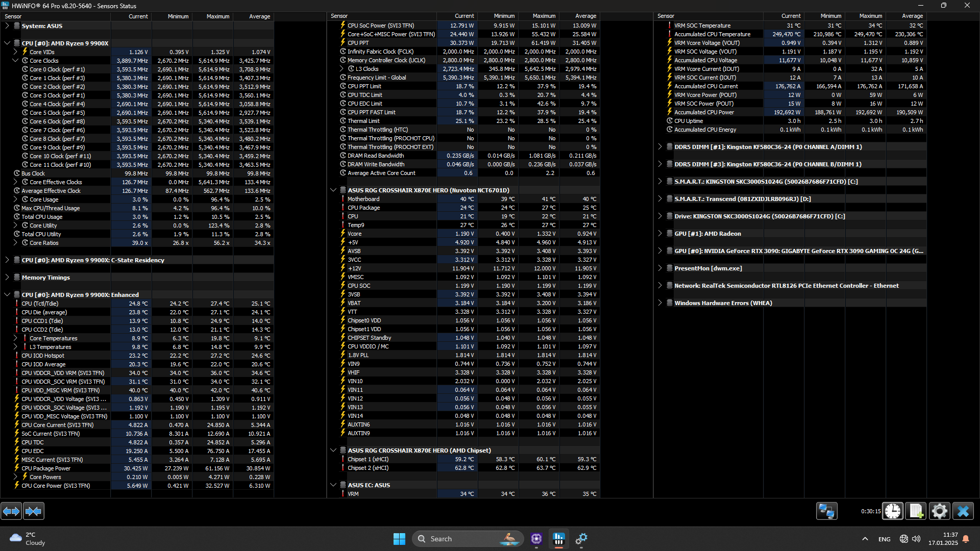Screen dimensions: 980x551
Task: Open the HWiNFO icon in the taskbar
Action: (x=559, y=539)
